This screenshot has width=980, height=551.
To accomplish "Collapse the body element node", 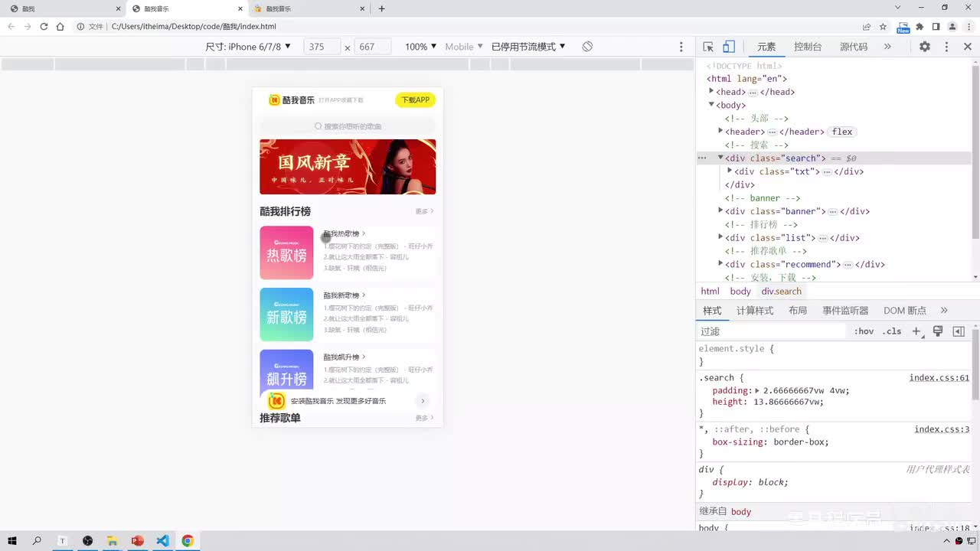I will click(x=711, y=104).
